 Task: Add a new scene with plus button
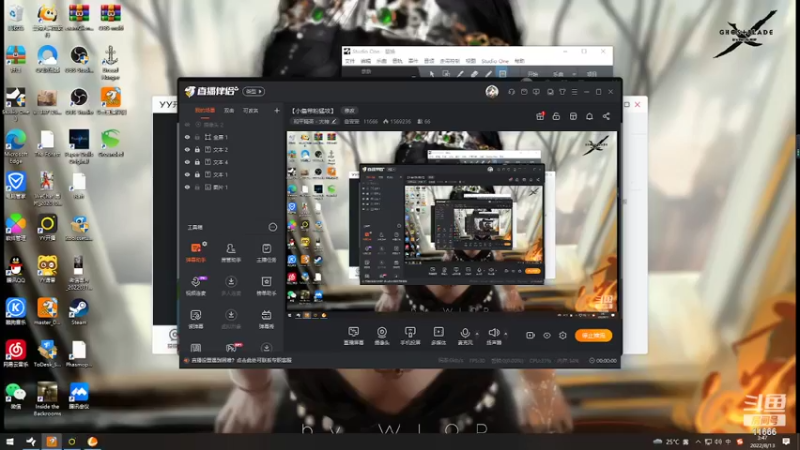[x=277, y=110]
